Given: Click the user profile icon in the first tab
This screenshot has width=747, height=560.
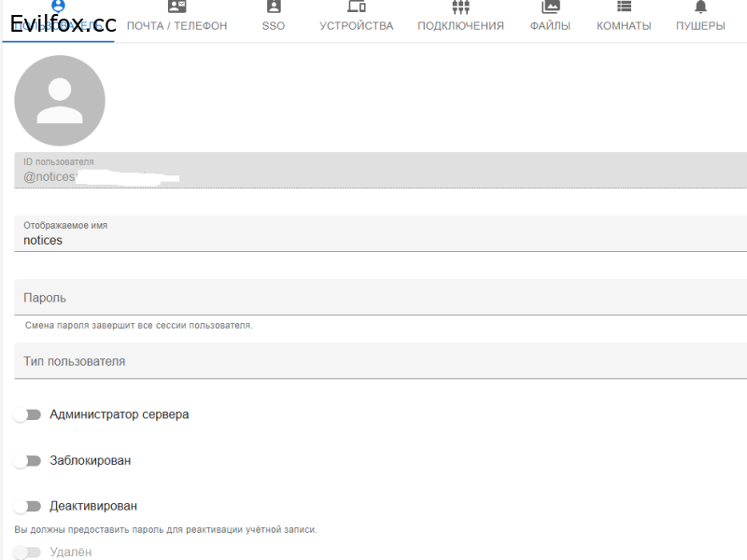Looking at the screenshot, I should (x=58, y=6).
